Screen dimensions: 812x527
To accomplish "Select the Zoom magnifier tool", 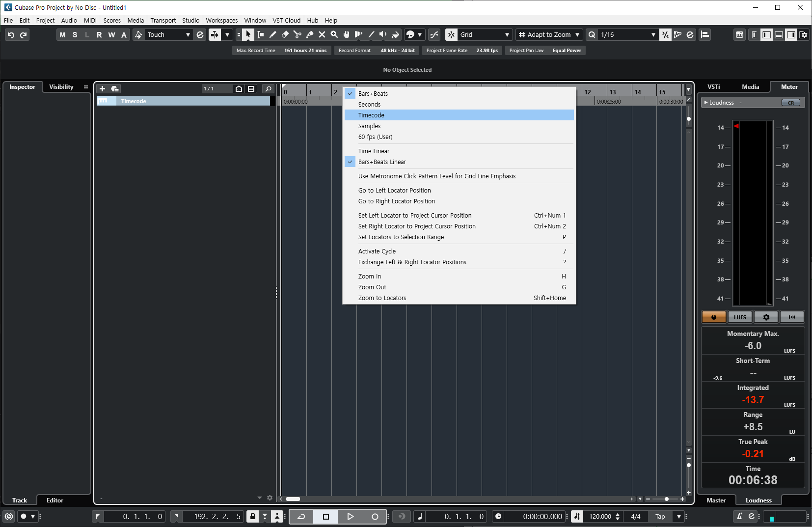I will tap(334, 35).
